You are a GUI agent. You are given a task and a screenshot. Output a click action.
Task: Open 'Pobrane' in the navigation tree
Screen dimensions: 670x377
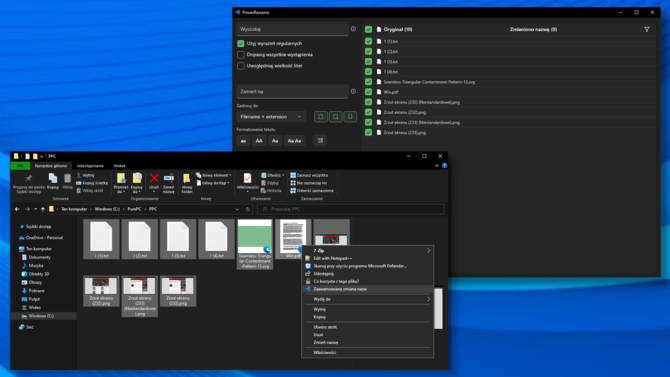[x=36, y=291]
